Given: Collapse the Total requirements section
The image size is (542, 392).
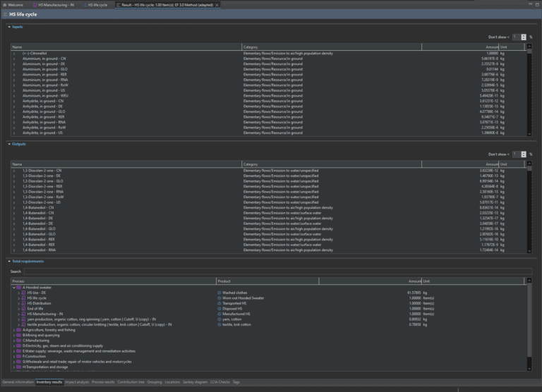Looking at the screenshot, I should [9, 262].
